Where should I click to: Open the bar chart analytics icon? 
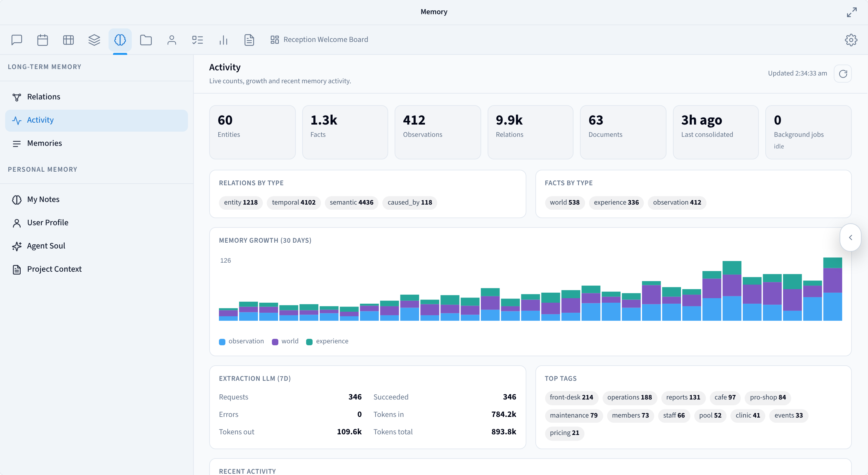(223, 40)
